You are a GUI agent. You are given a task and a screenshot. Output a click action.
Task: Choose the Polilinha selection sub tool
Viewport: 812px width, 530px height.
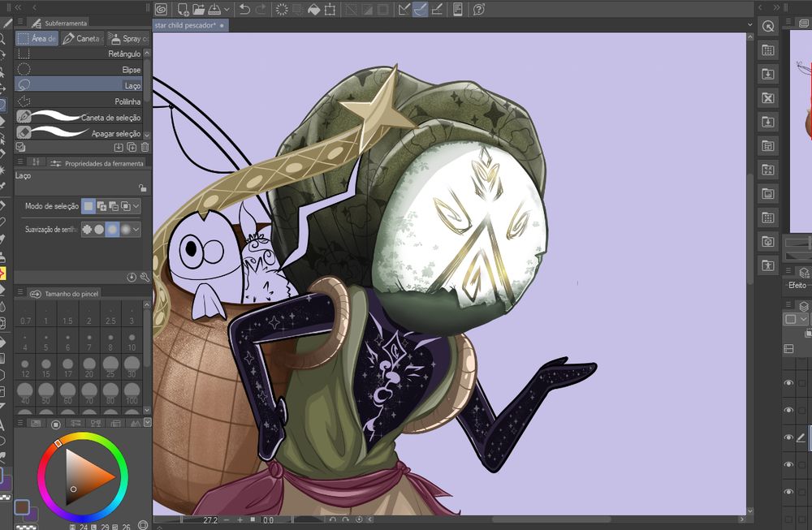[x=79, y=101]
